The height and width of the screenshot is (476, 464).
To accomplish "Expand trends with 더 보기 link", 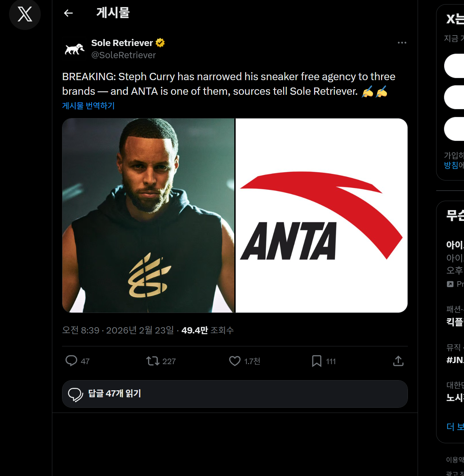I will (x=455, y=427).
